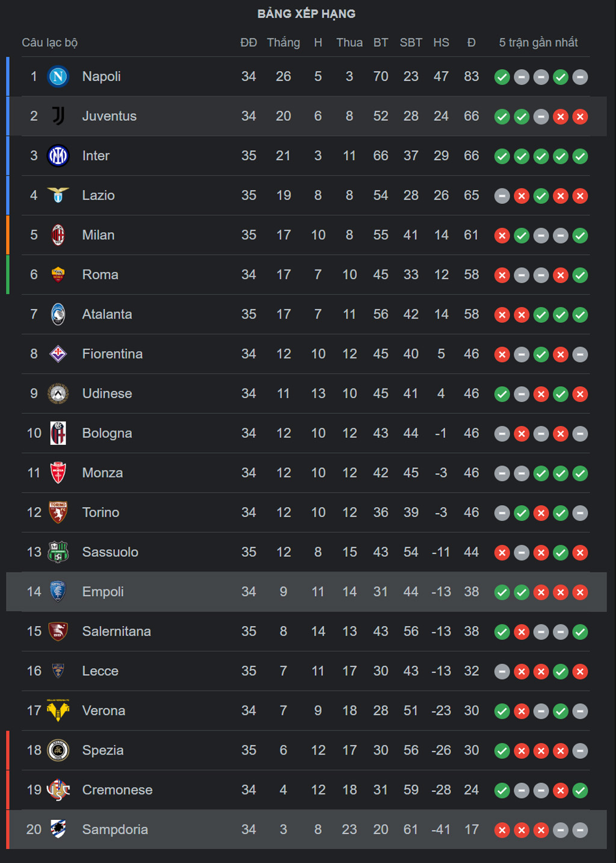Select the Câu lạc bộ column header
This screenshot has height=863, width=616.
pos(50,43)
